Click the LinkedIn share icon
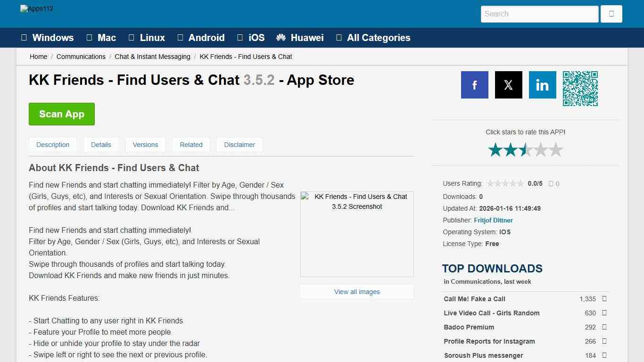This screenshot has height=362, width=644. (542, 85)
